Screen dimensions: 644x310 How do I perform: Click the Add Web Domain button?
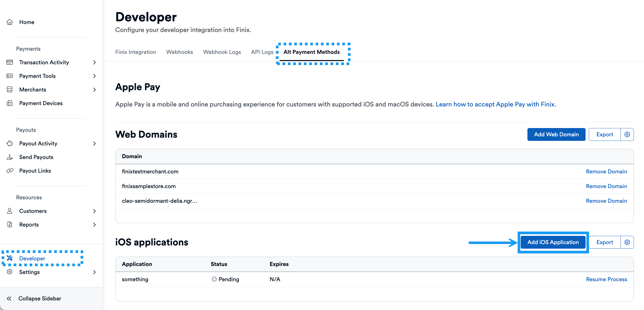tap(556, 134)
